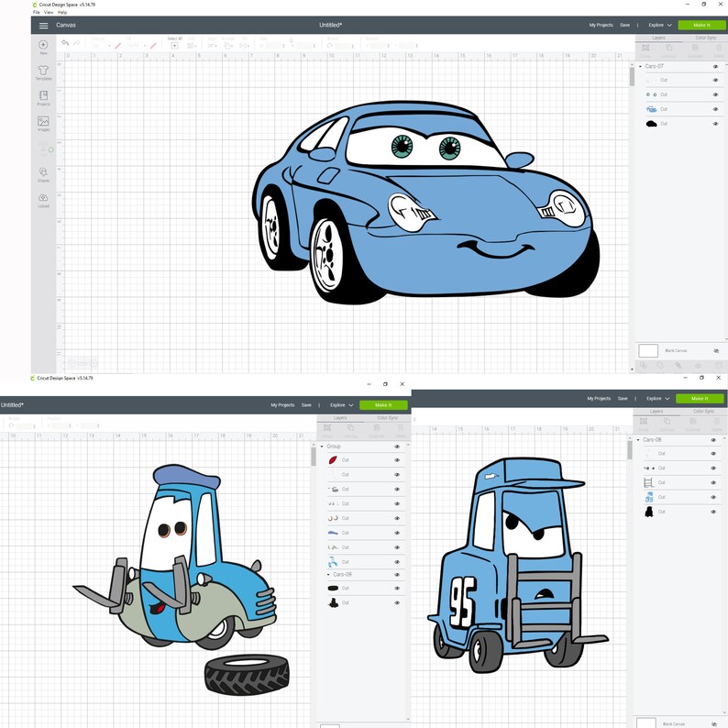This screenshot has height=728, width=728.
Task: Collapse the Cars-09 group
Action: click(x=328, y=575)
